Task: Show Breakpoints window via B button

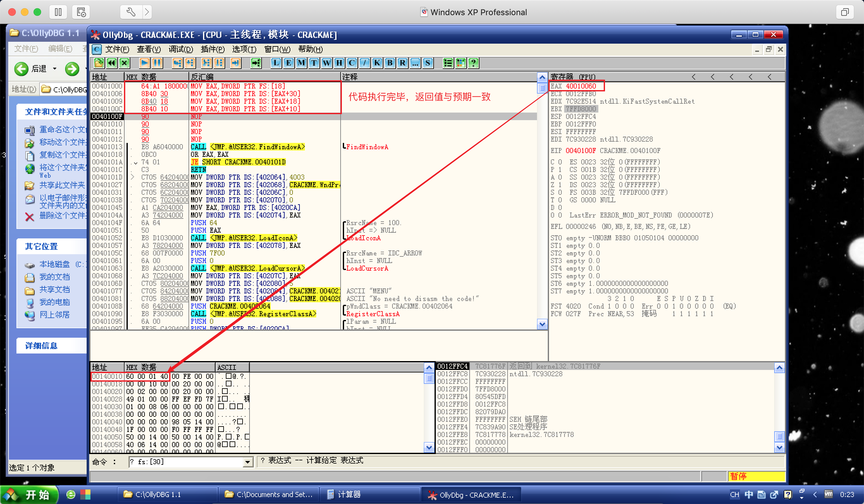Action: point(390,63)
